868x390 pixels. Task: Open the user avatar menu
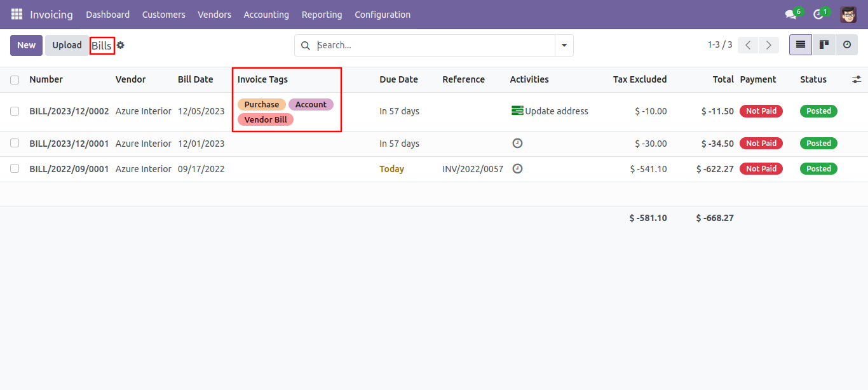pyautogui.click(x=848, y=15)
